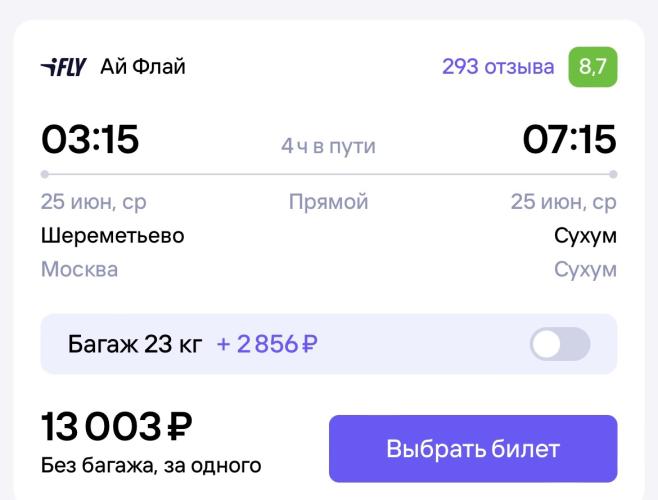Click the green 8,7 rating badge
Screen dimensions: 658x500
[593, 67]
